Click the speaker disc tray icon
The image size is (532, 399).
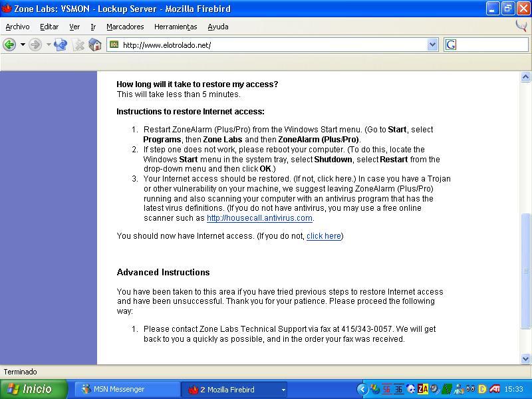[x=434, y=389]
